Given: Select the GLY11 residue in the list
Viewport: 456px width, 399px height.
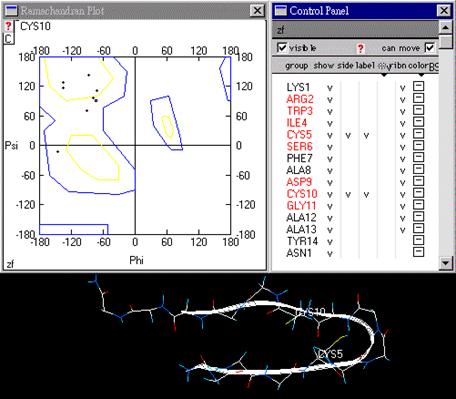Looking at the screenshot, I should coord(301,206).
